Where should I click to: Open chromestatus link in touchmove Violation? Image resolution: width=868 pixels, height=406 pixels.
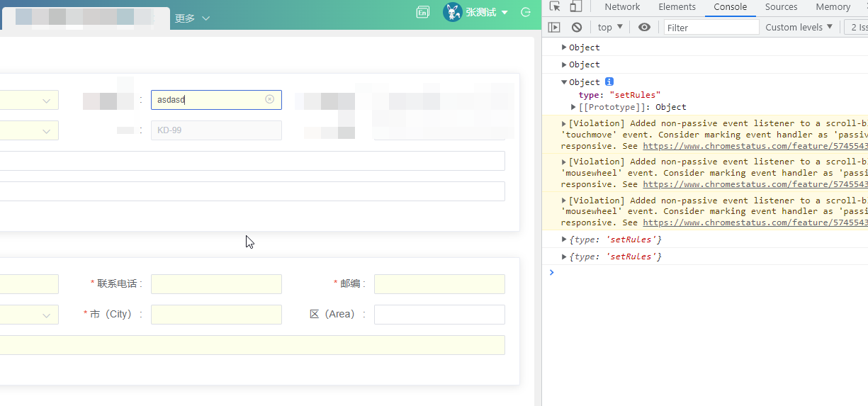(x=755, y=145)
